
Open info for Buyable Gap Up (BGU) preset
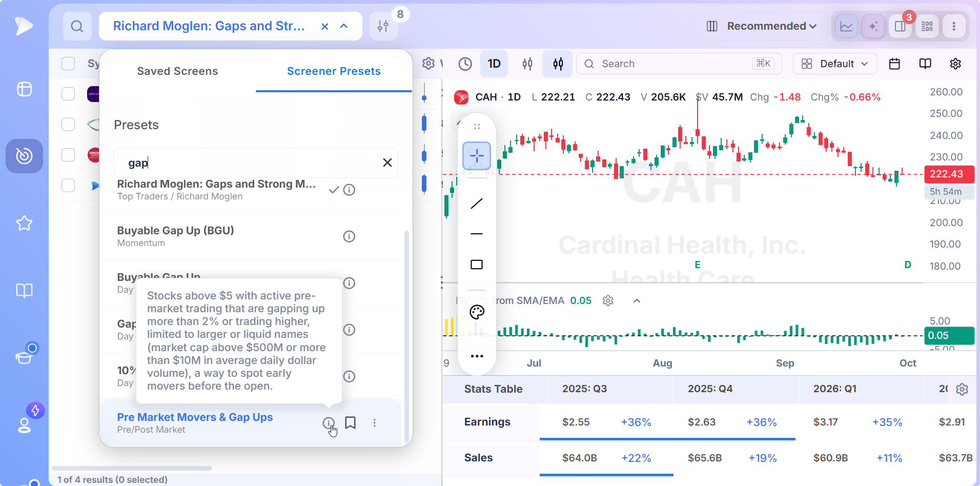(x=349, y=236)
